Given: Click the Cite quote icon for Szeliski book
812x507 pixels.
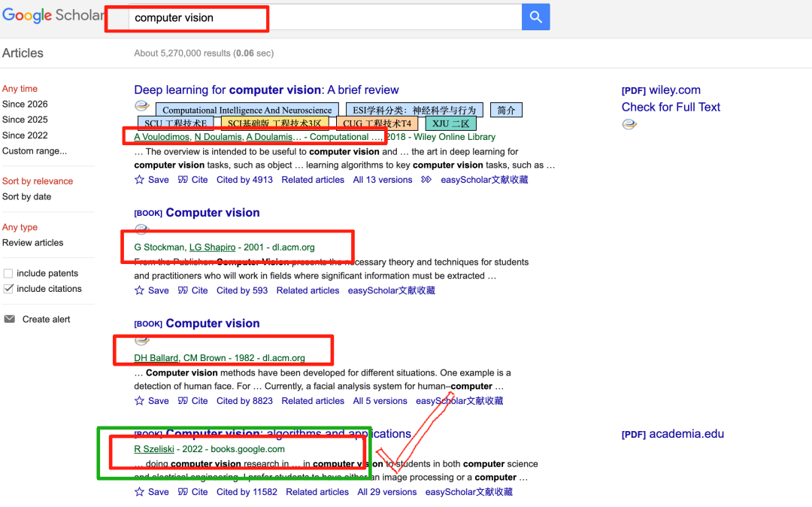Looking at the screenshot, I should click(x=183, y=492).
